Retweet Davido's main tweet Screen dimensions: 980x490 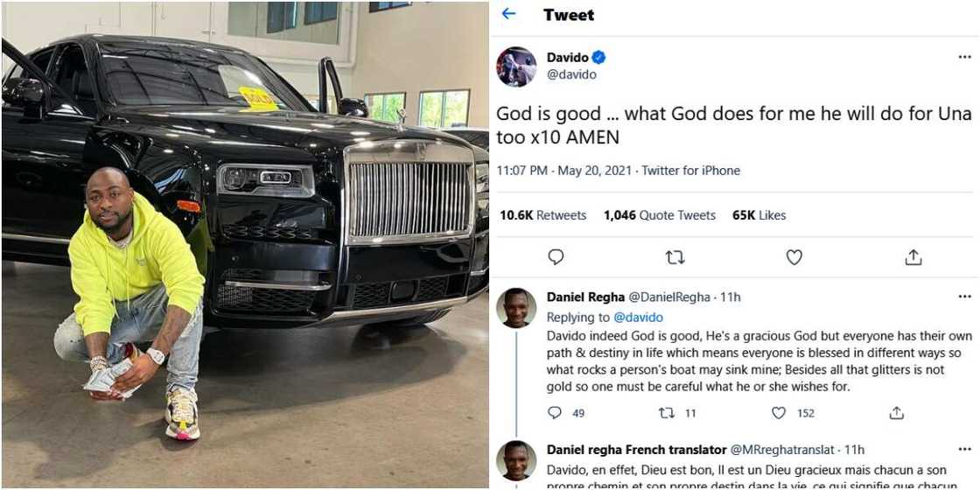[675, 257]
